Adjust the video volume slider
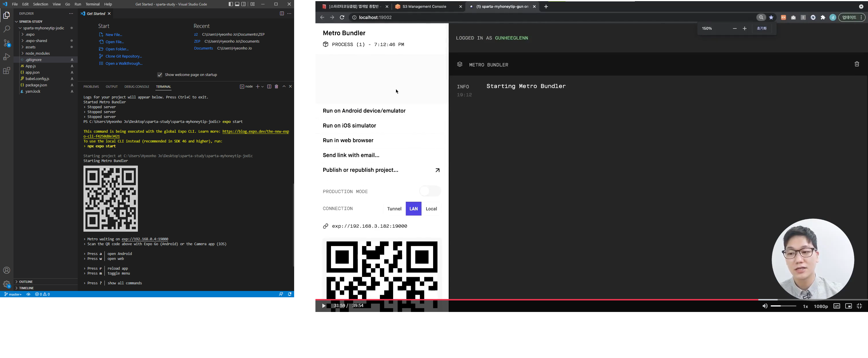The height and width of the screenshot is (358, 868). tap(783, 306)
